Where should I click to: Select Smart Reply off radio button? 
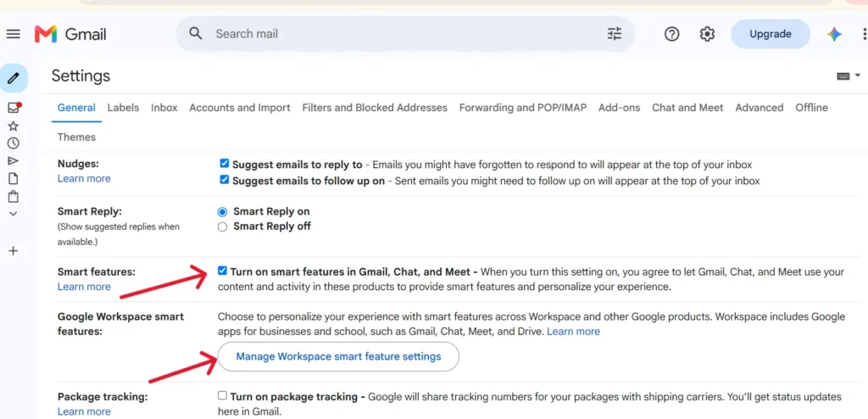point(223,226)
